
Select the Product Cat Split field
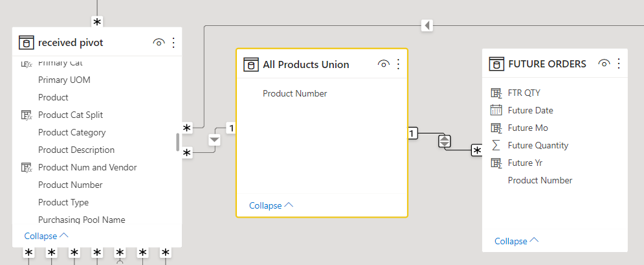pos(71,115)
